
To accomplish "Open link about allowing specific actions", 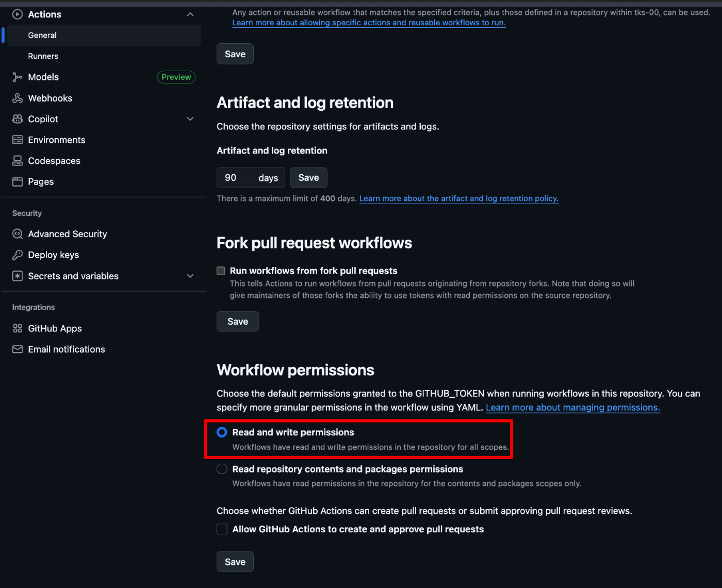I will [x=369, y=23].
